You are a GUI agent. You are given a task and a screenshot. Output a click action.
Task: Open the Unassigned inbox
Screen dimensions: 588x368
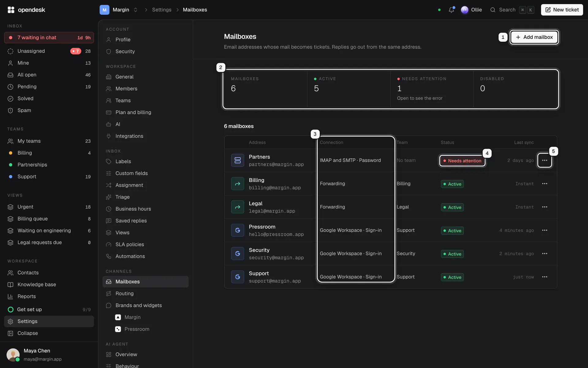[49, 51]
